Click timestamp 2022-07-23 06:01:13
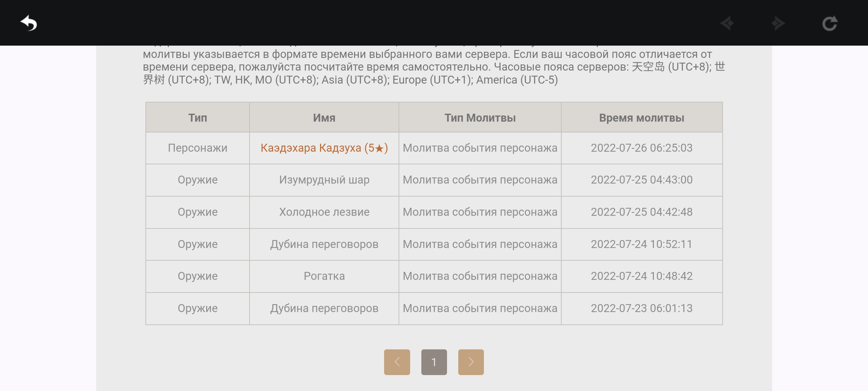This screenshot has width=868, height=391. coord(641,308)
